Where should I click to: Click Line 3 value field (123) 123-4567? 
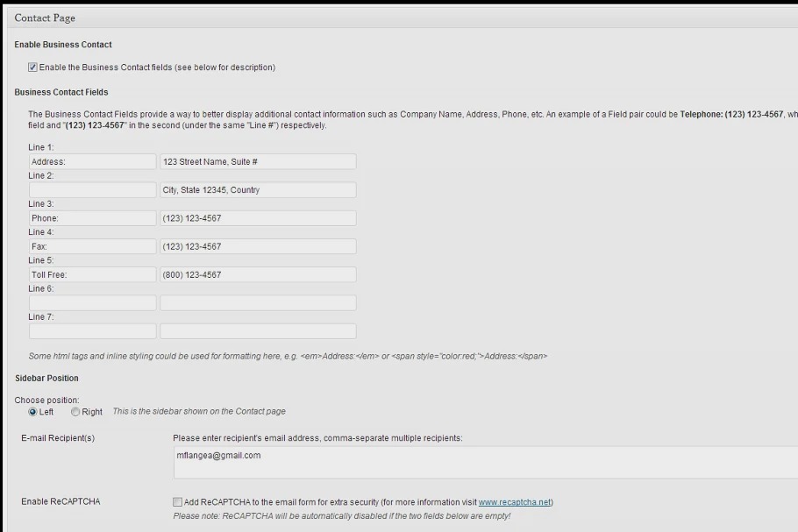[258, 218]
